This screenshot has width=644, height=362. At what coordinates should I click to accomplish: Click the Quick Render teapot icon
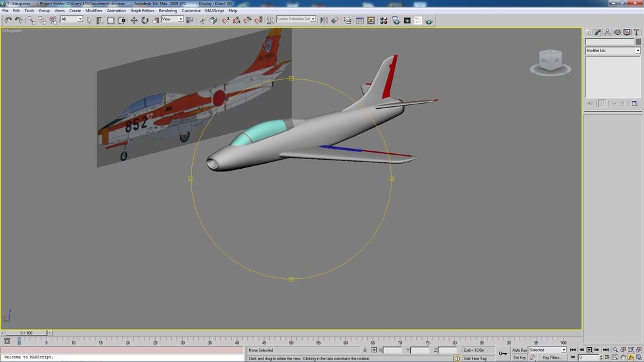[428, 20]
